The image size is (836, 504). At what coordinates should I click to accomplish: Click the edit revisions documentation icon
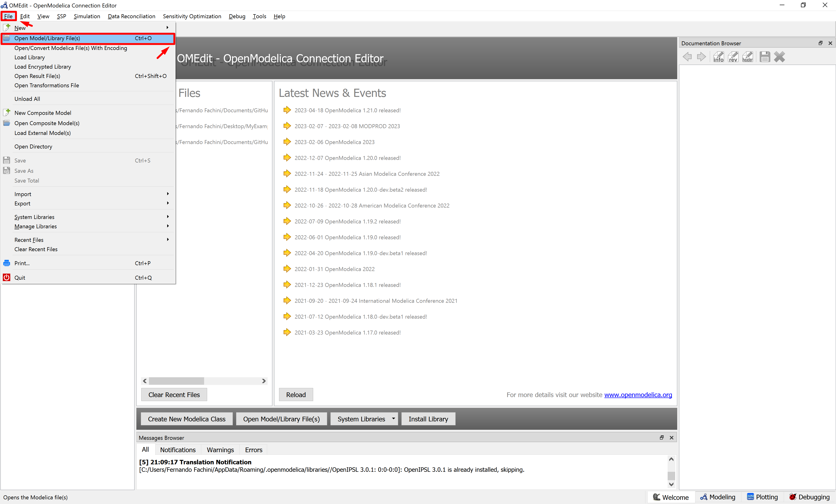pyautogui.click(x=733, y=57)
